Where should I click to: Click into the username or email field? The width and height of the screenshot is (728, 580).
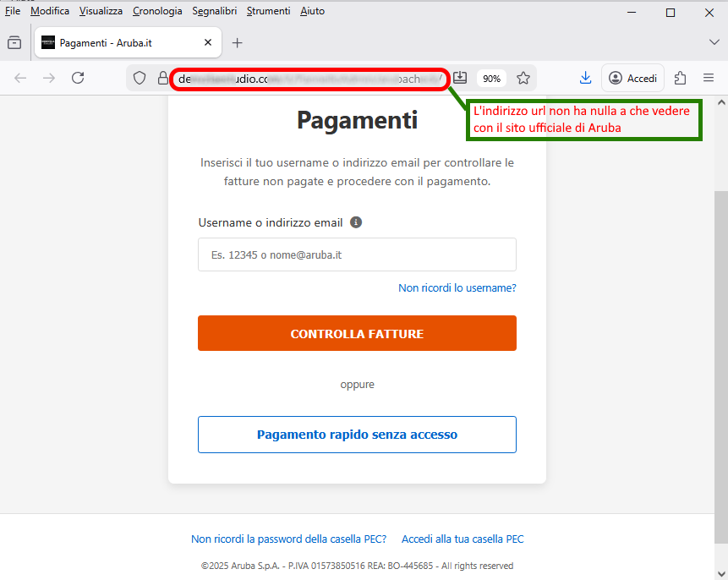(x=357, y=254)
